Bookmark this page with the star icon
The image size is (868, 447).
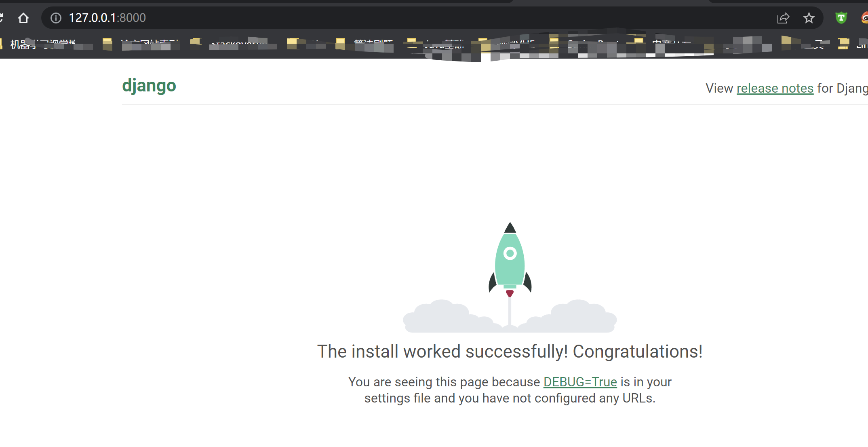point(809,18)
